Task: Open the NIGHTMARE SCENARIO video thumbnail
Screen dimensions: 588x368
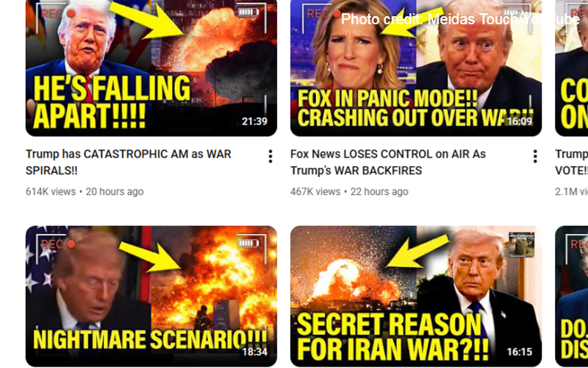Action: coord(151,297)
